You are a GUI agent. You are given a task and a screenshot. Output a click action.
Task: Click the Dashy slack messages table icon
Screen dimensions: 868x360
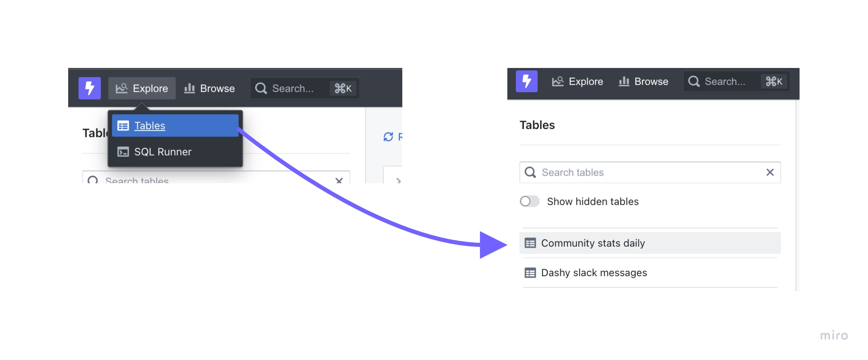(x=530, y=273)
